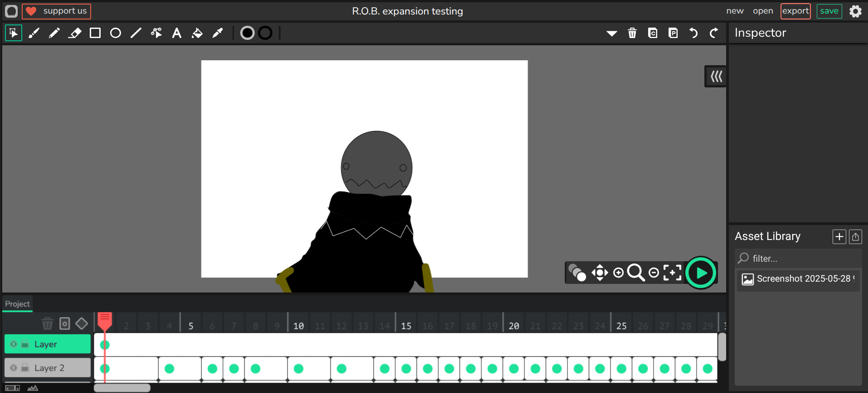Hide Layer 2 with its eye icon
Image resolution: width=868 pixels, height=393 pixels.
tap(14, 368)
